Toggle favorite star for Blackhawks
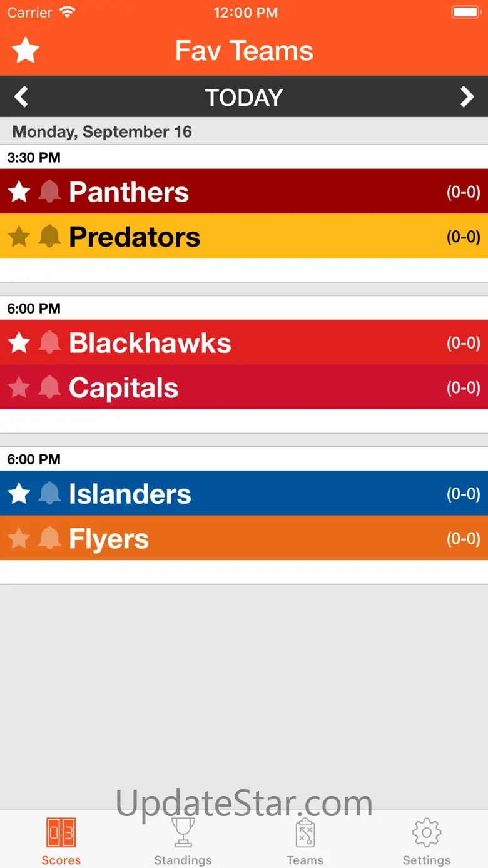Image resolution: width=488 pixels, height=868 pixels. click(x=19, y=343)
